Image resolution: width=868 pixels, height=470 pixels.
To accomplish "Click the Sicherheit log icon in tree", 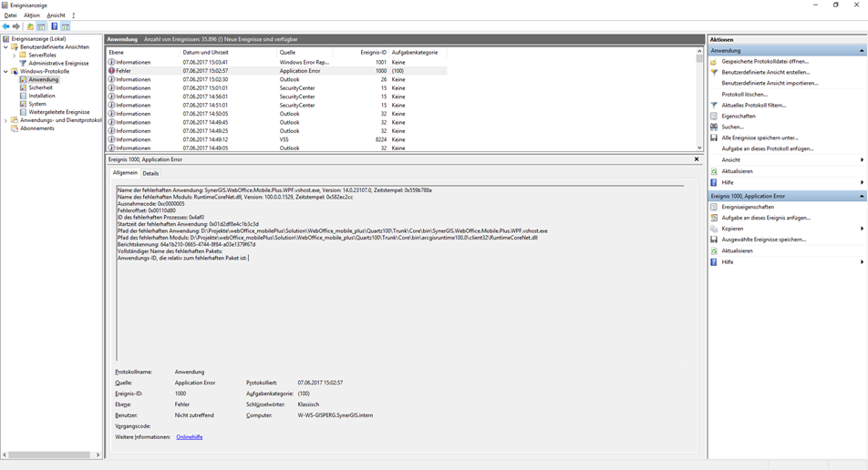I will [23, 87].
